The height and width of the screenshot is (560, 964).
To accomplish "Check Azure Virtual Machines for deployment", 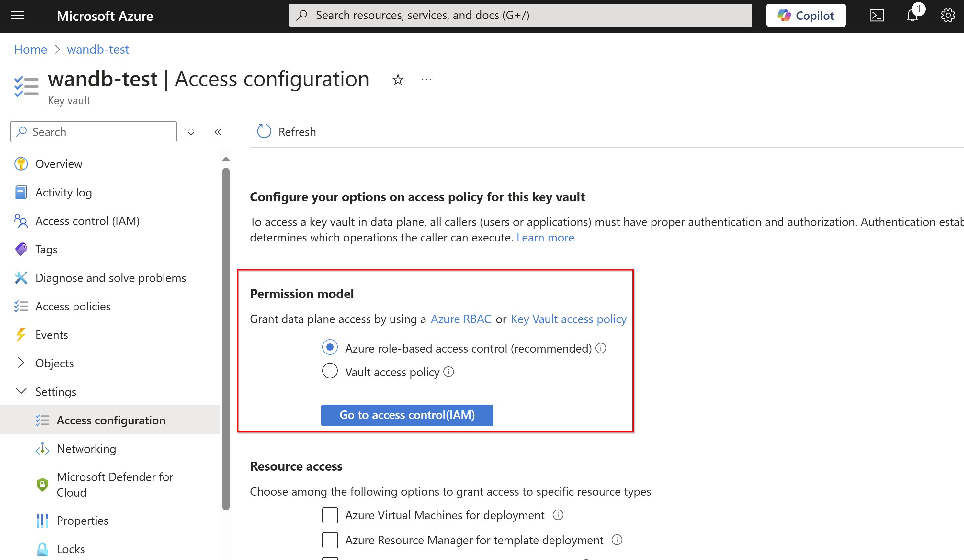I will (330, 515).
